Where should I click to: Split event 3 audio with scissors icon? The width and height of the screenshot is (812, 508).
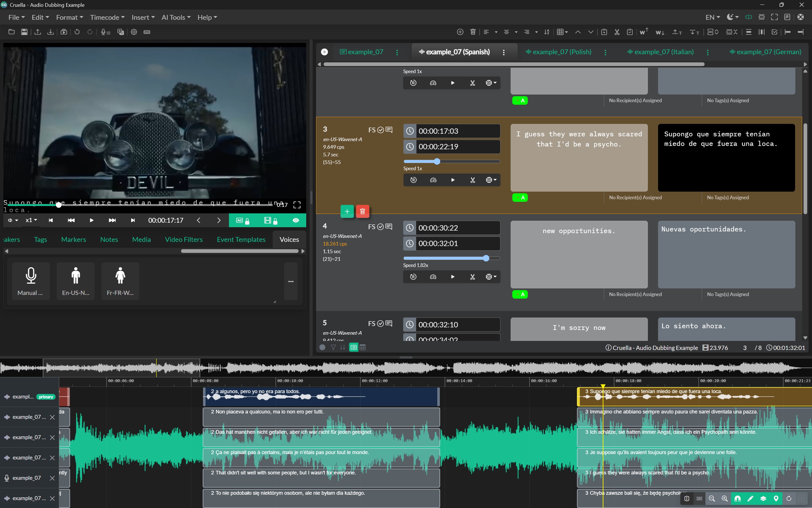473,180
